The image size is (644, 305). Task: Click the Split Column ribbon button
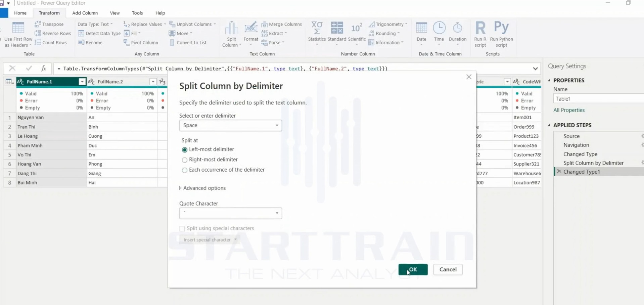click(x=231, y=34)
